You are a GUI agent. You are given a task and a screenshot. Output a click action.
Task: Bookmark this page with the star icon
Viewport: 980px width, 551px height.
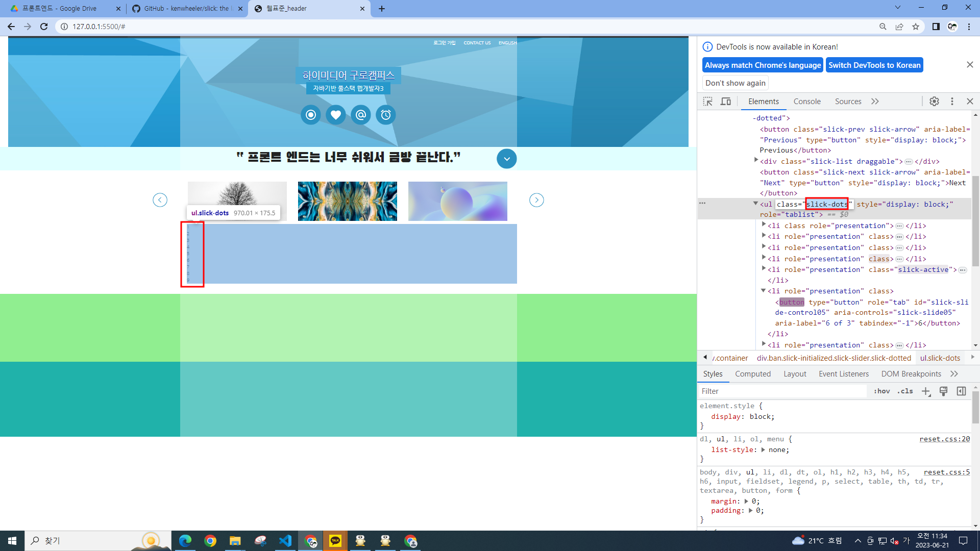coord(916,27)
